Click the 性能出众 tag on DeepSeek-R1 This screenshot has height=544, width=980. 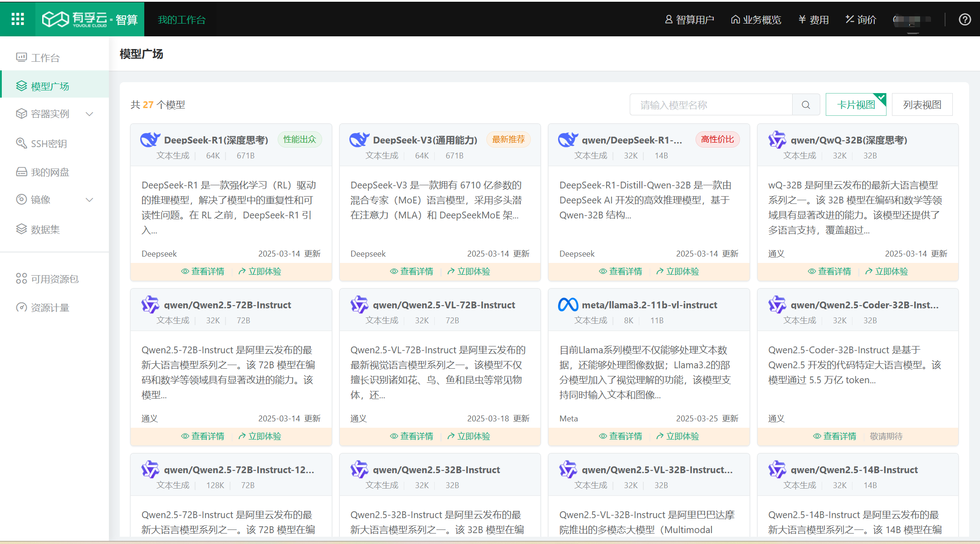[x=299, y=139]
